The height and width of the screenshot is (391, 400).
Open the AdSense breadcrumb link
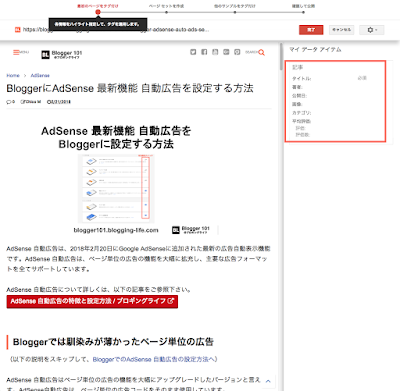coord(40,76)
